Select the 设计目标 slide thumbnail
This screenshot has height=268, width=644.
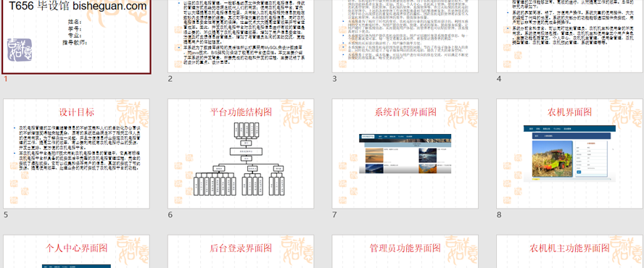pyautogui.click(x=76, y=154)
